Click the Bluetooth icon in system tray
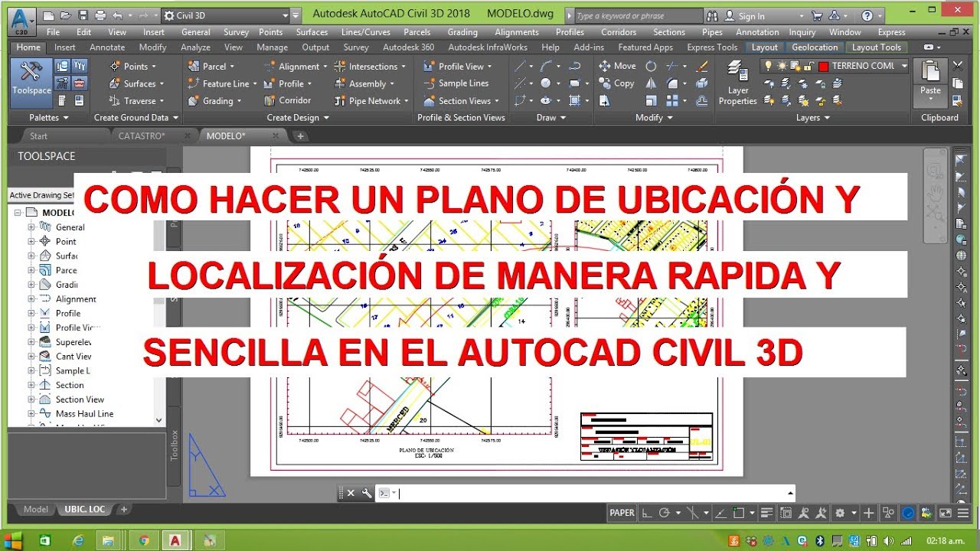Screen dimensions: 980x551 (x=818, y=540)
